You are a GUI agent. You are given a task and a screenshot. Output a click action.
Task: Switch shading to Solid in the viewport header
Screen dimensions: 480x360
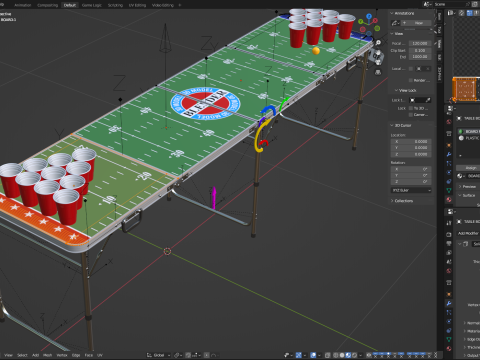point(342,355)
